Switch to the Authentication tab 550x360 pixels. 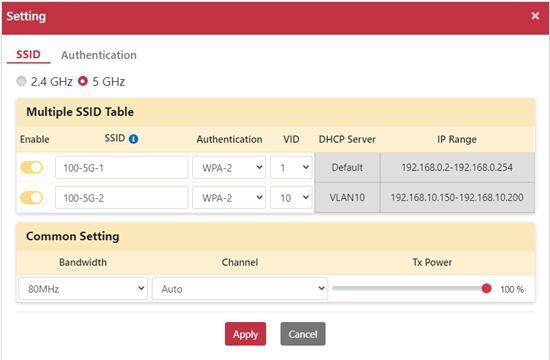99,55
